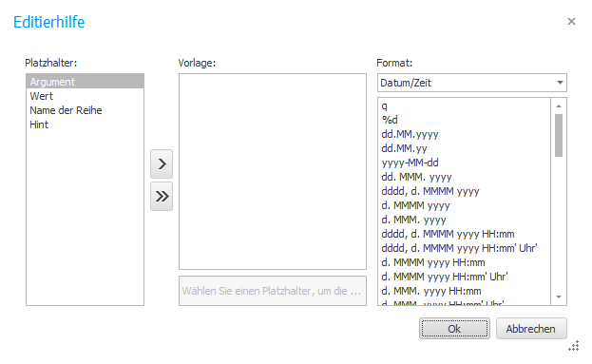The width and height of the screenshot is (592, 364).
Task: Select format dd.MM.yy
Action: coord(465,148)
